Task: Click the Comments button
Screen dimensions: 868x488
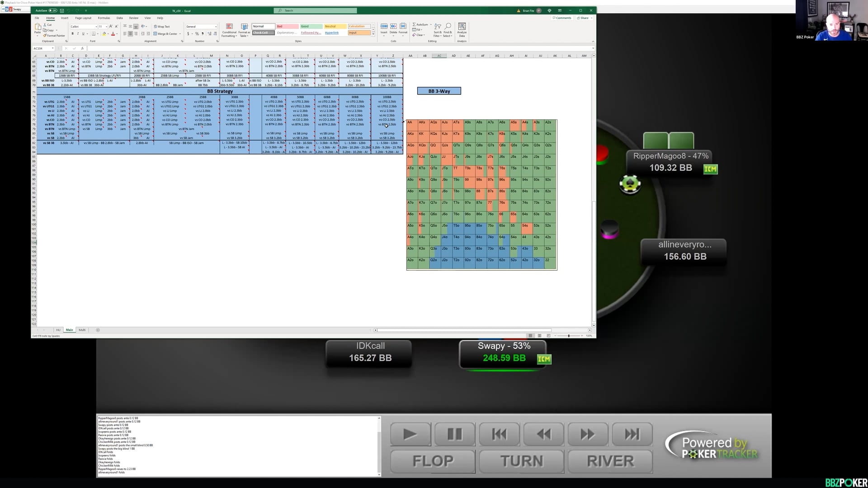Action: pyautogui.click(x=562, y=18)
